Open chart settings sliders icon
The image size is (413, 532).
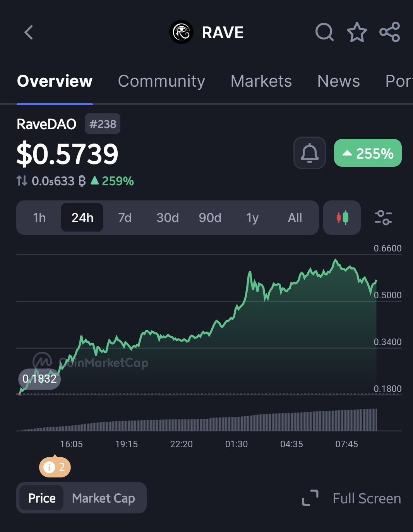(x=383, y=218)
